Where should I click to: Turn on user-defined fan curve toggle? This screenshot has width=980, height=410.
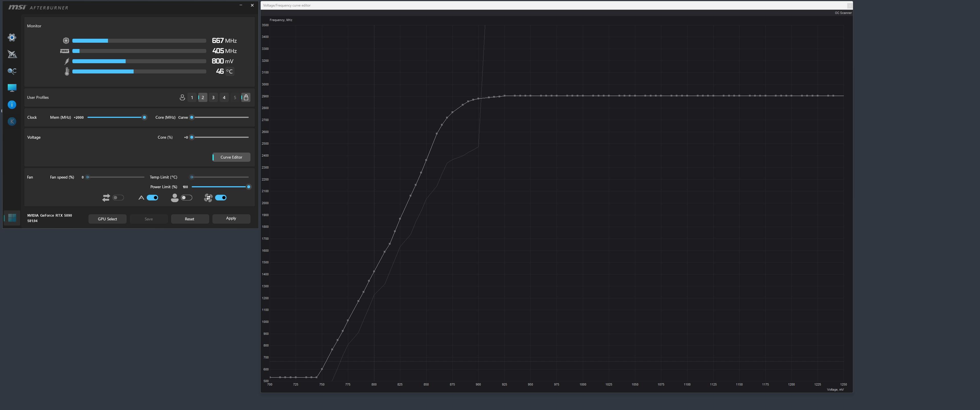click(x=186, y=198)
